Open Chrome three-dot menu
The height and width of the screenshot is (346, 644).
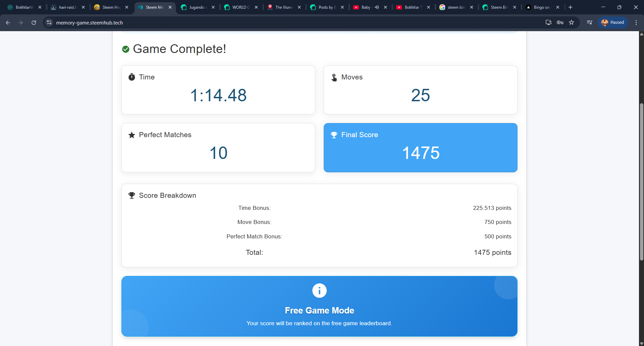(636, 22)
